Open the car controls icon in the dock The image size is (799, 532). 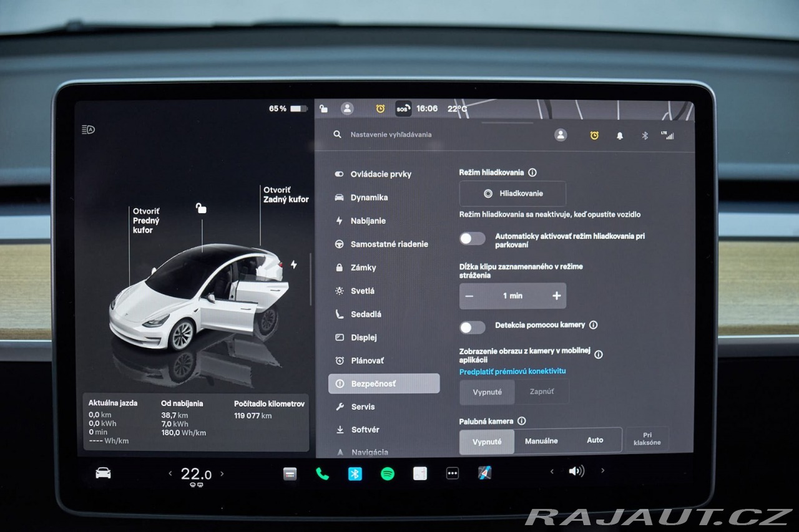pyautogui.click(x=103, y=473)
